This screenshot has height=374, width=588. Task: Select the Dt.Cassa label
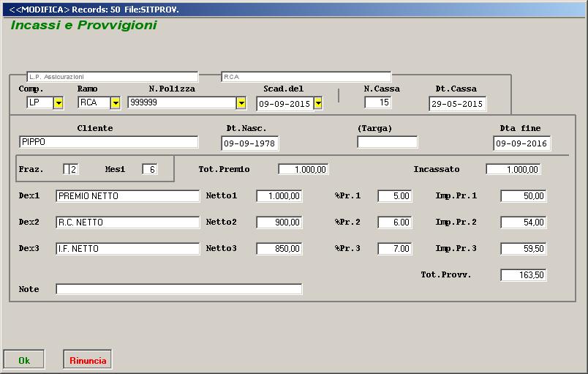pyautogui.click(x=456, y=89)
